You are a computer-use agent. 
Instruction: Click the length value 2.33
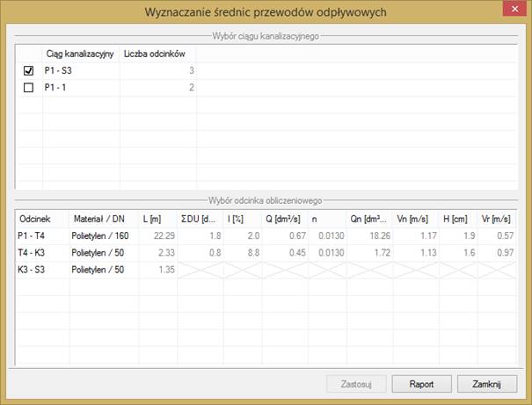(x=157, y=253)
